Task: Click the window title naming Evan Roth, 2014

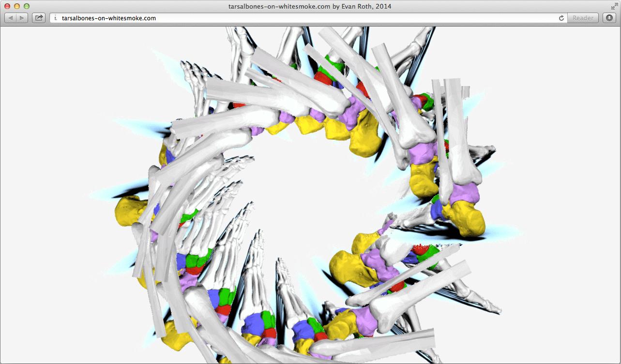Action: (x=310, y=6)
